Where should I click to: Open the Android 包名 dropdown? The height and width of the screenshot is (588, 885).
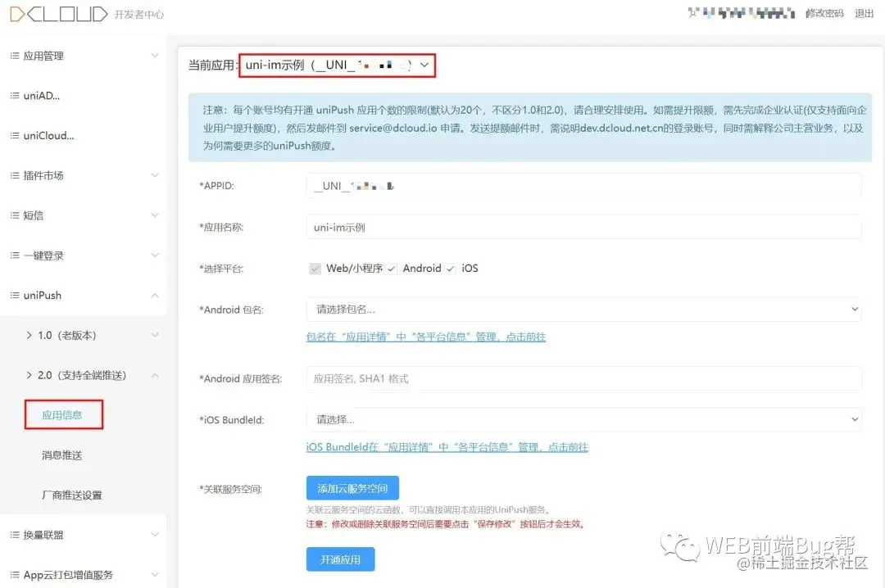coord(583,310)
